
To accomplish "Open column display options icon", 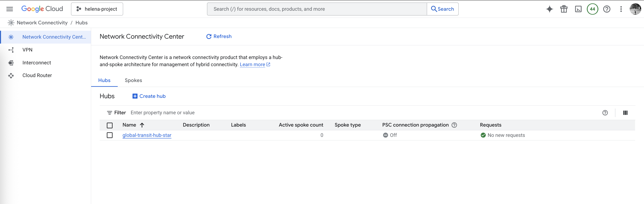I will click(x=625, y=113).
